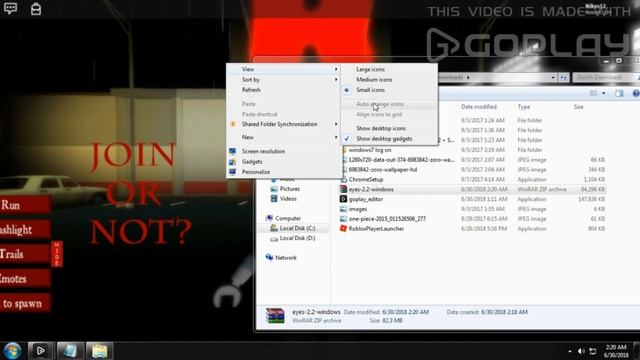Click the Emotes game button
Screen dimensions: 640x360
24,279
